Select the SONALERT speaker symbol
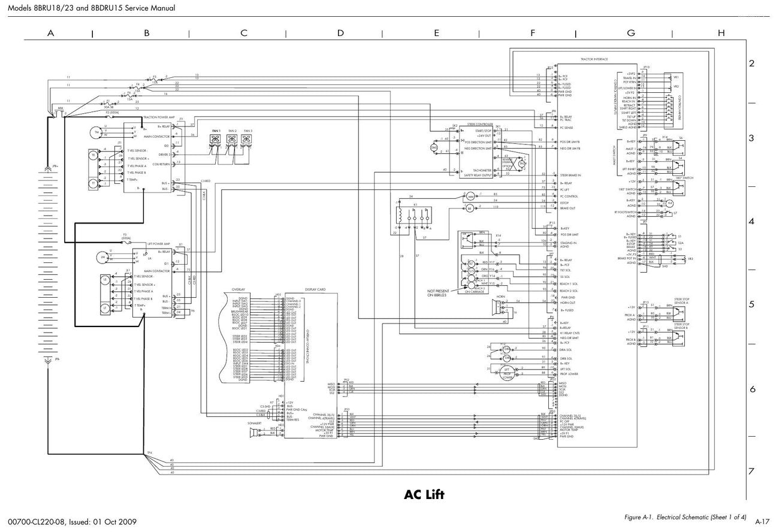The image size is (779, 532). tap(254, 433)
